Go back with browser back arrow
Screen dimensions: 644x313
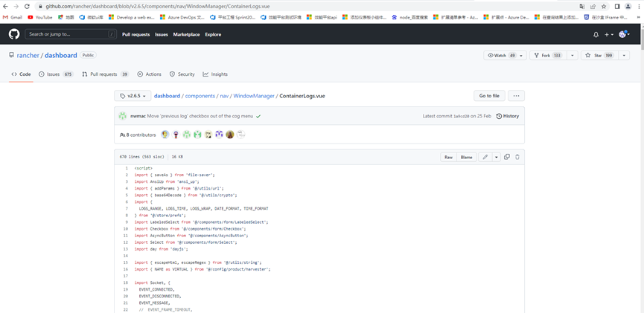[6, 7]
